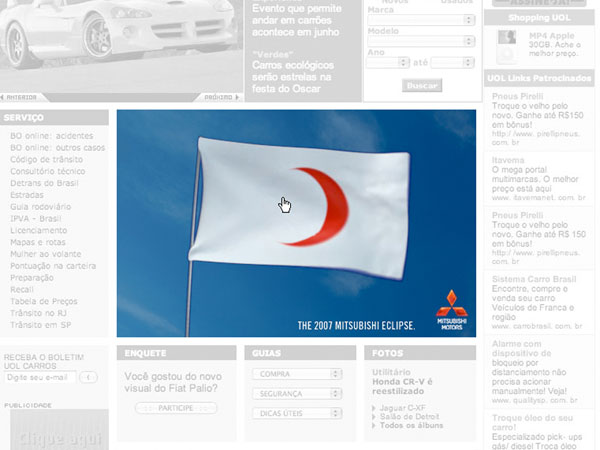This screenshot has height=450, width=600.
Task: Read 'Carros ecológicos serão estrelas' headline
Action: coord(293,77)
